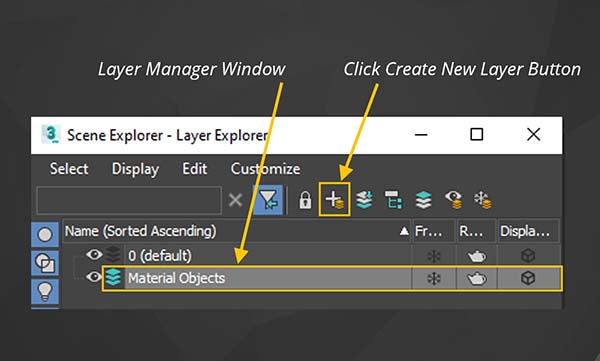Open the Customize menu

click(x=265, y=169)
